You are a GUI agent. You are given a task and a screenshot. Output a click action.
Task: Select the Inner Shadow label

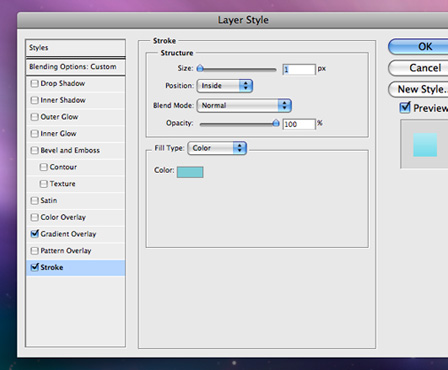click(x=63, y=100)
